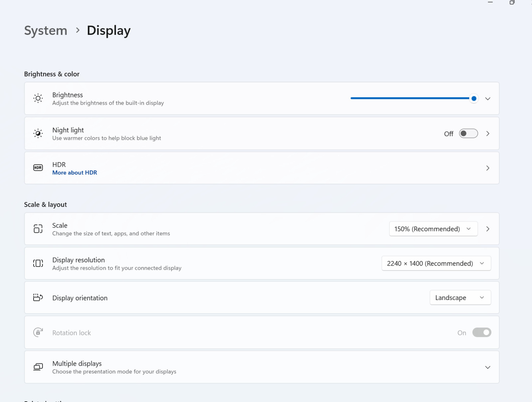Open the Landscape orientation dropdown

pos(460,298)
